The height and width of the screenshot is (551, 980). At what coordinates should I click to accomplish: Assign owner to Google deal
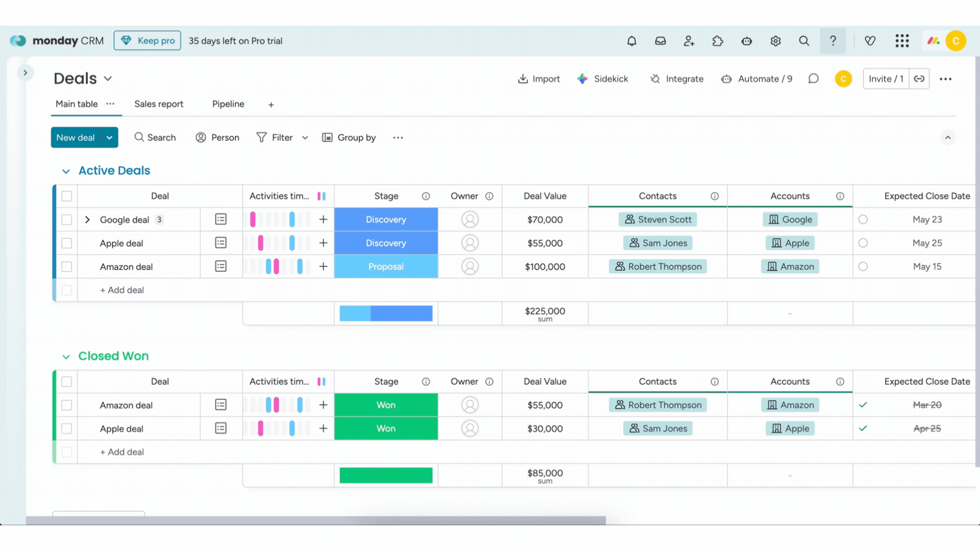coord(470,219)
